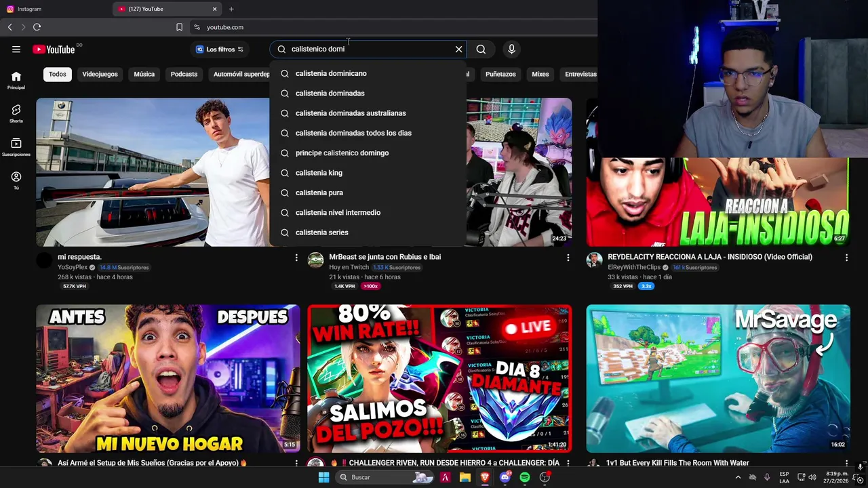
Task: Open options for MrBeast se junta video
Action: (568, 258)
